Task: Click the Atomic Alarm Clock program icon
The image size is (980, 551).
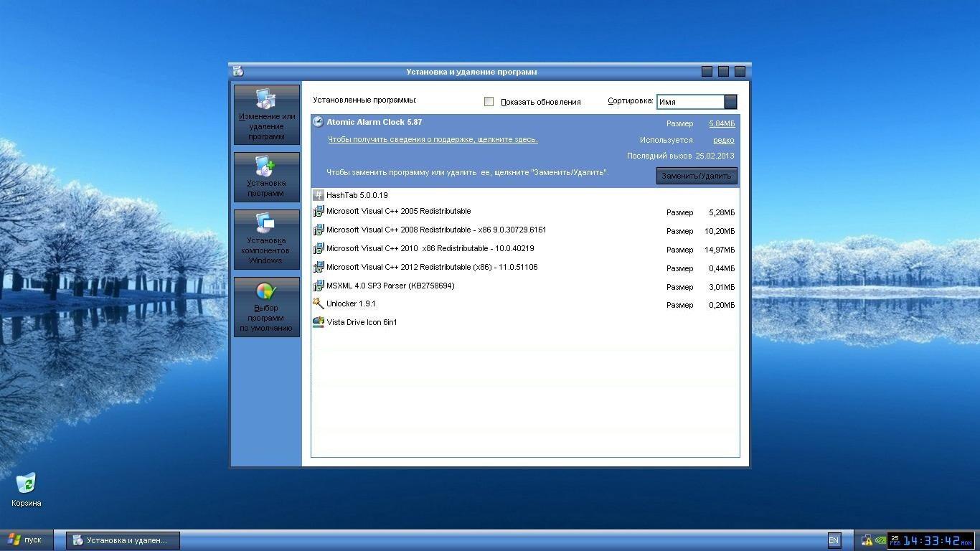Action: [318, 122]
